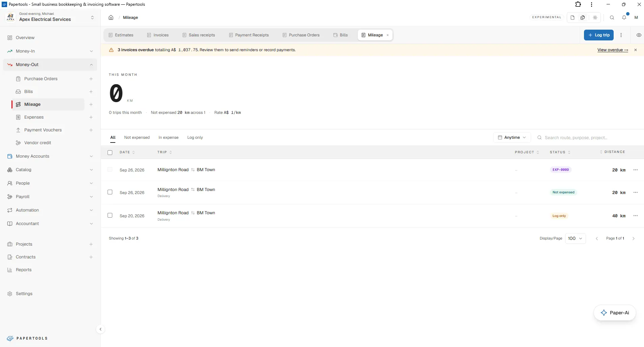This screenshot has width=644, height=347.
Task: Click the duplicate pages icon in header
Action: [x=583, y=18]
